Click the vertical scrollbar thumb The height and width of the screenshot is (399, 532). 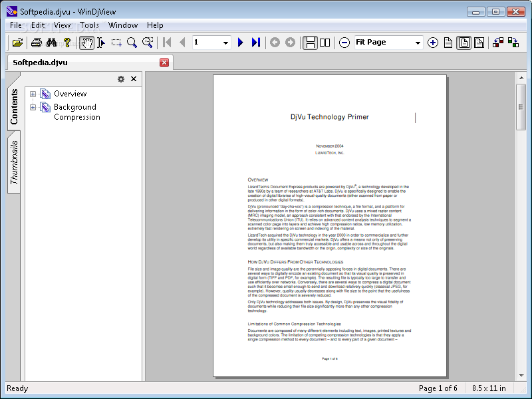[x=521, y=107]
